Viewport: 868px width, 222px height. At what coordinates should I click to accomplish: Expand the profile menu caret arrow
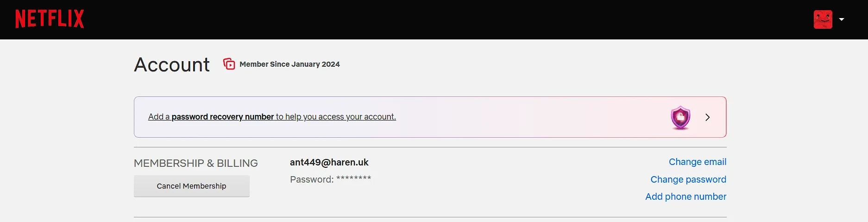tap(842, 19)
